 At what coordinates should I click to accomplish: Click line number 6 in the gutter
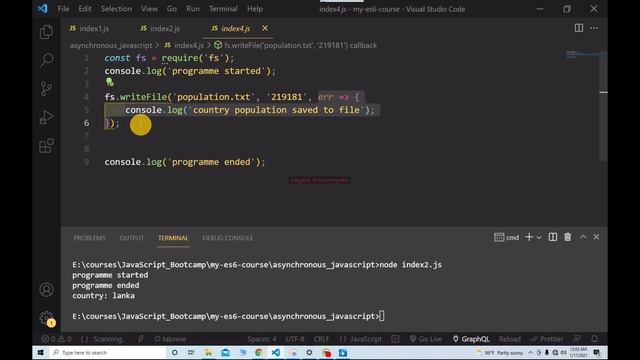pos(87,123)
